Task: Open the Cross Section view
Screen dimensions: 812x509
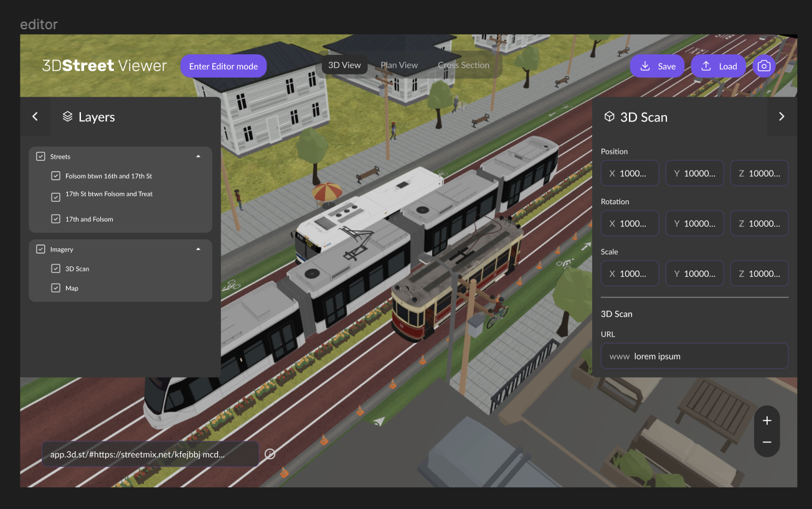Action: coord(463,65)
